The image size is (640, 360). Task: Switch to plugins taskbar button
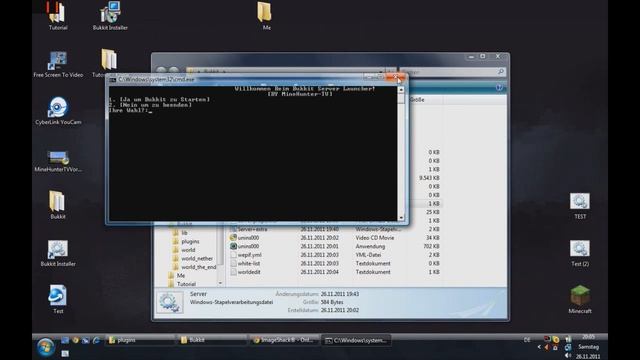click(x=140, y=340)
